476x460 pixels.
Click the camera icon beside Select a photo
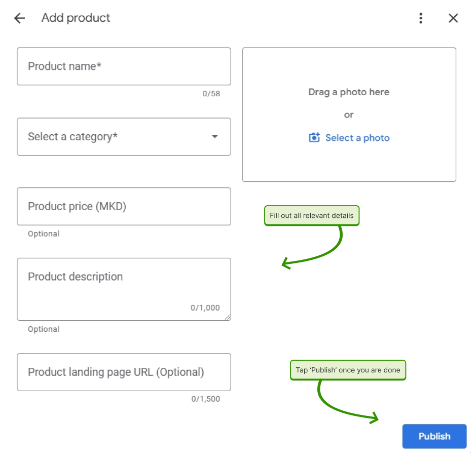tap(314, 137)
